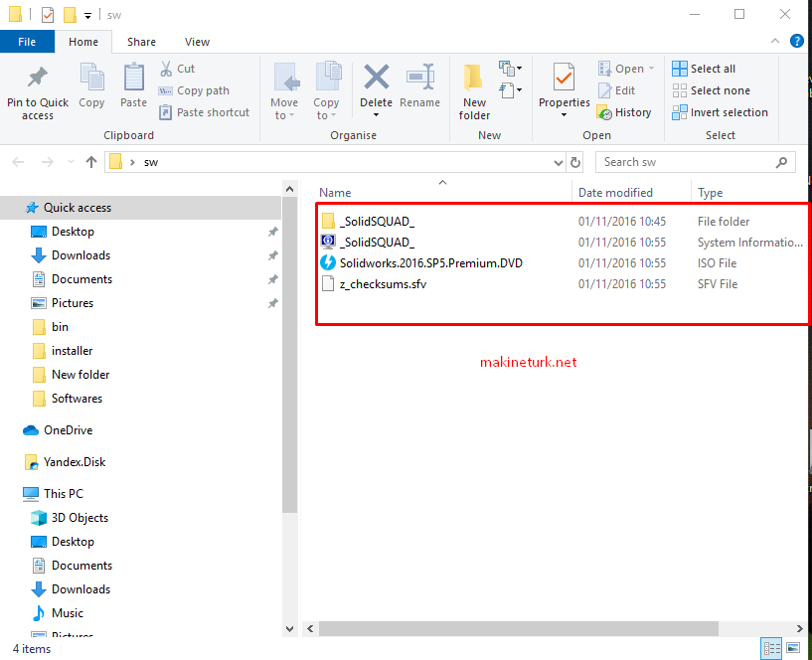The image size is (812, 660).
Task: Sort by the Name column header
Action: point(335,193)
